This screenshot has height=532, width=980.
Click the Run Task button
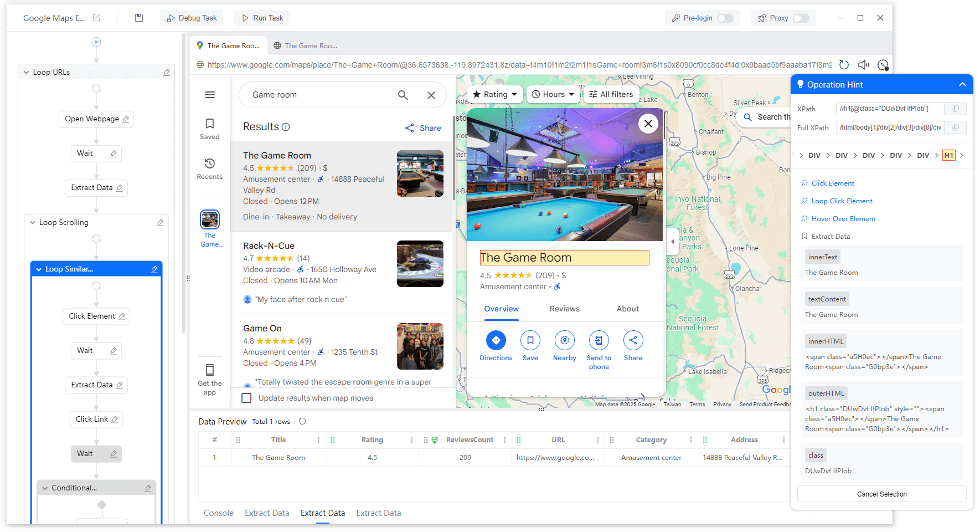pyautogui.click(x=262, y=18)
